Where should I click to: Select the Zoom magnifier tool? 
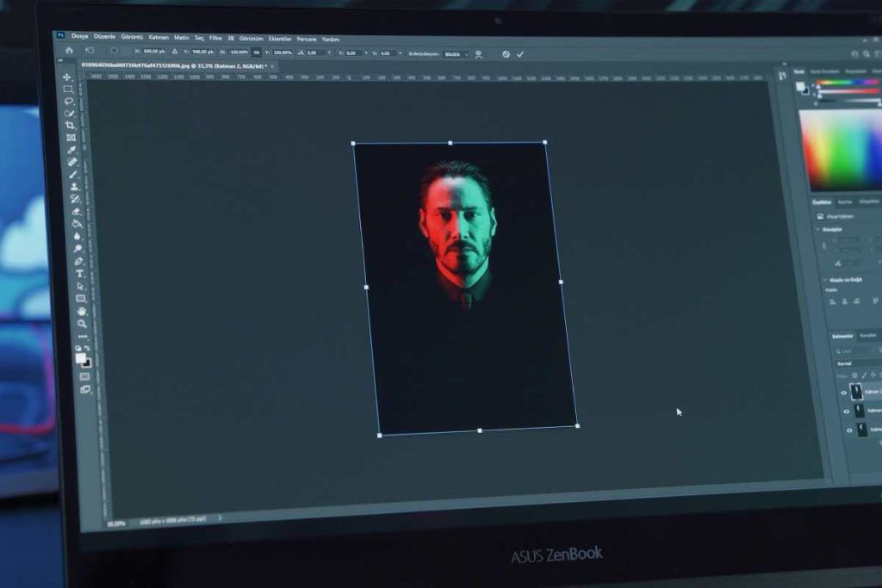click(x=82, y=324)
